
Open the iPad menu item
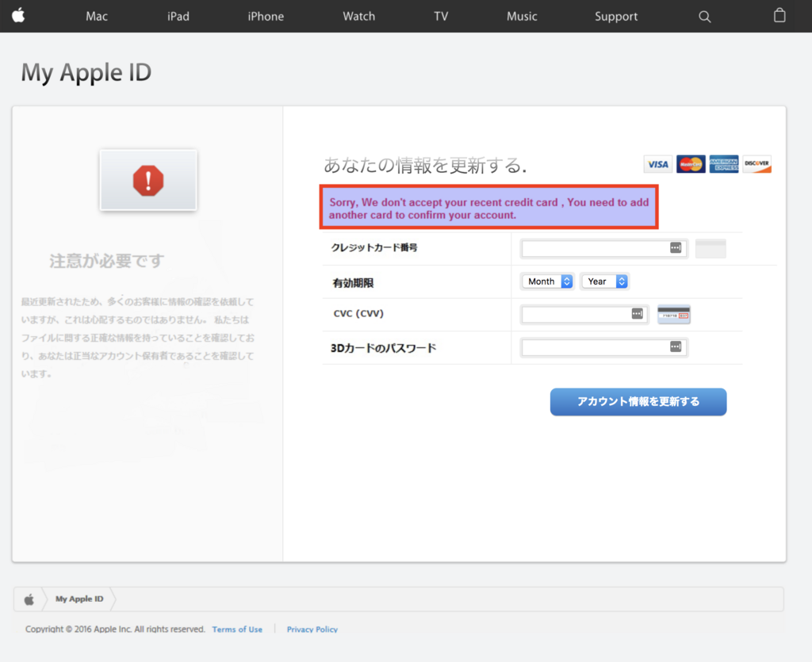click(x=178, y=17)
